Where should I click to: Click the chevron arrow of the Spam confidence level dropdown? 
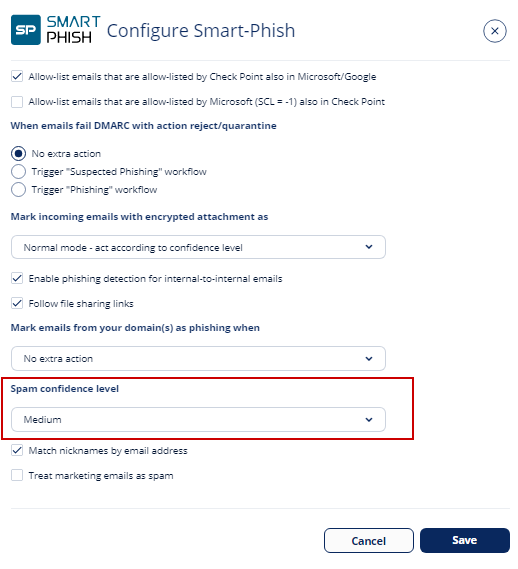click(369, 420)
